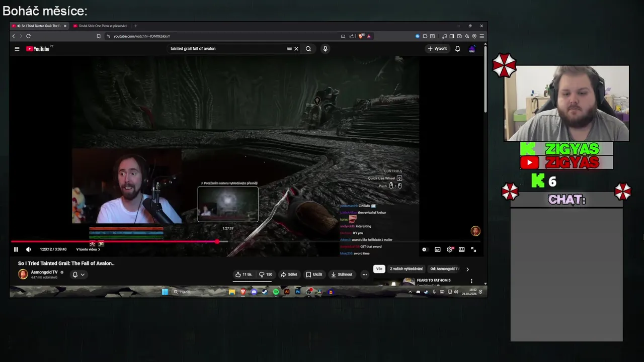The height and width of the screenshot is (362, 644).
Task: Open the 'FEARS TO FATHOM 5' suggested video
Action: click(x=434, y=280)
